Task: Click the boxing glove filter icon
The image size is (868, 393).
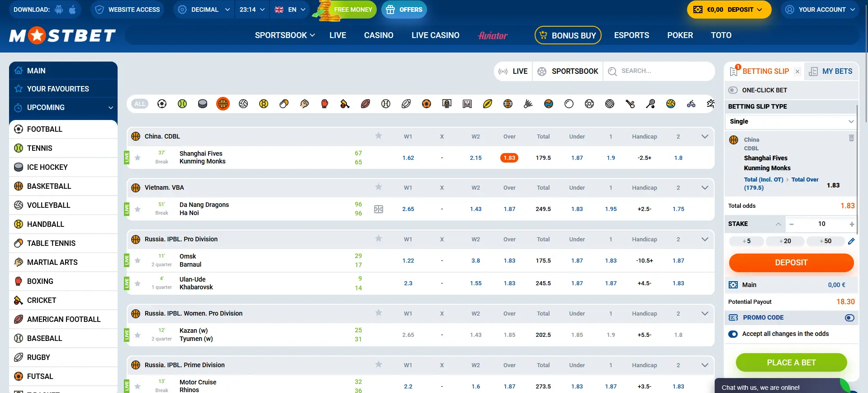Action: tap(324, 104)
